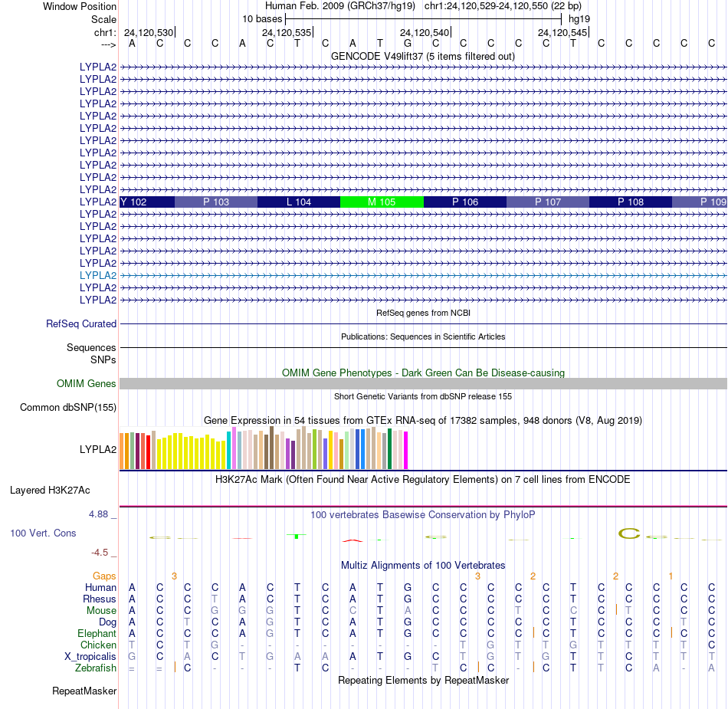Click the Chicken species row label
Viewport: 728px width, 709px height.
(x=98, y=645)
